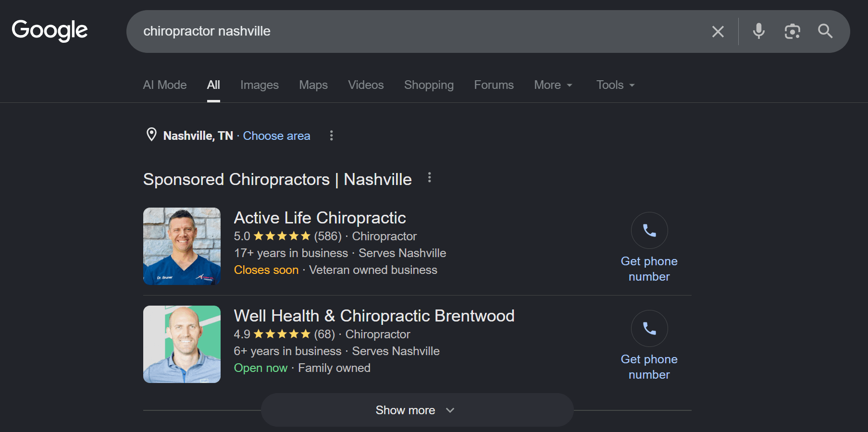
Task: Switch to the Forums tab
Action: 494,85
